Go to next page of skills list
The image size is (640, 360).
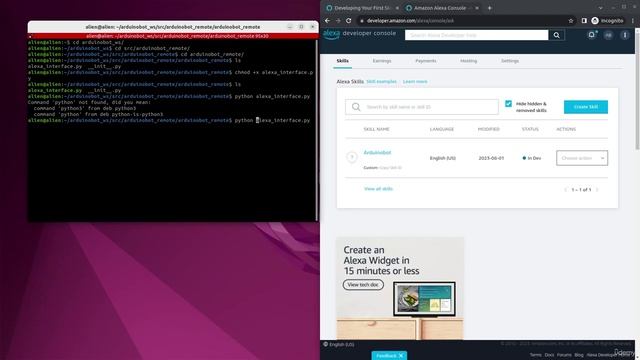coord(597,190)
